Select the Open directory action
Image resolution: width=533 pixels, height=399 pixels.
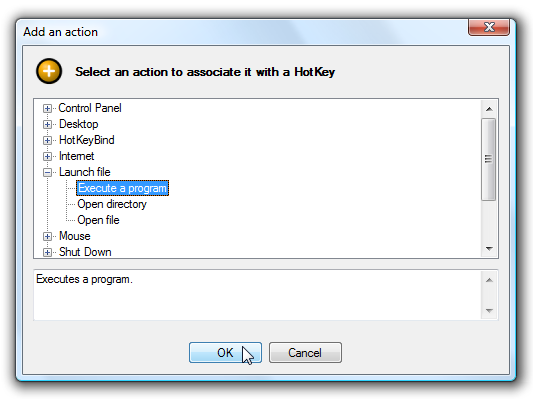tap(112, 204)
